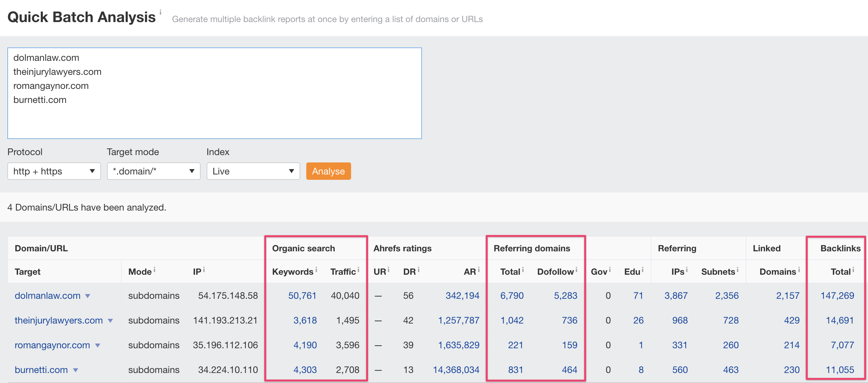Open the Protocol dropdown showing http + https
The width and height of the screenshot is (868, 383).
[x=54, y=171]
